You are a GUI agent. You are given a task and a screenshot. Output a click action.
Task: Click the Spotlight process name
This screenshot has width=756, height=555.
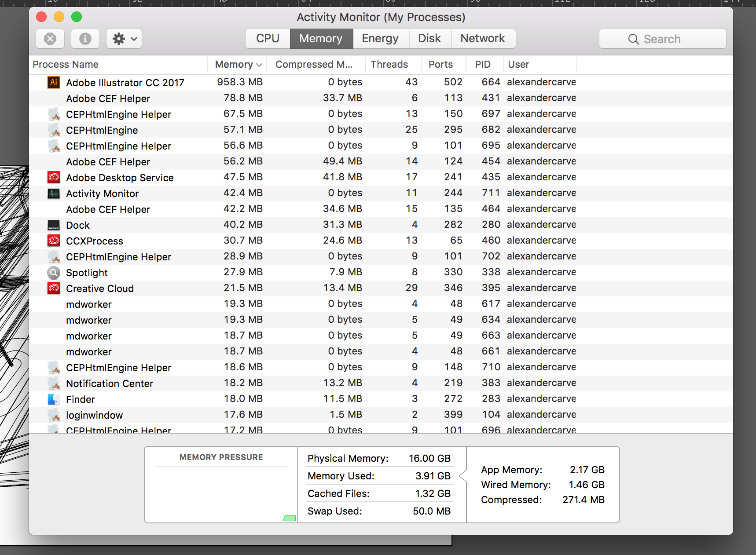[87, 273]
